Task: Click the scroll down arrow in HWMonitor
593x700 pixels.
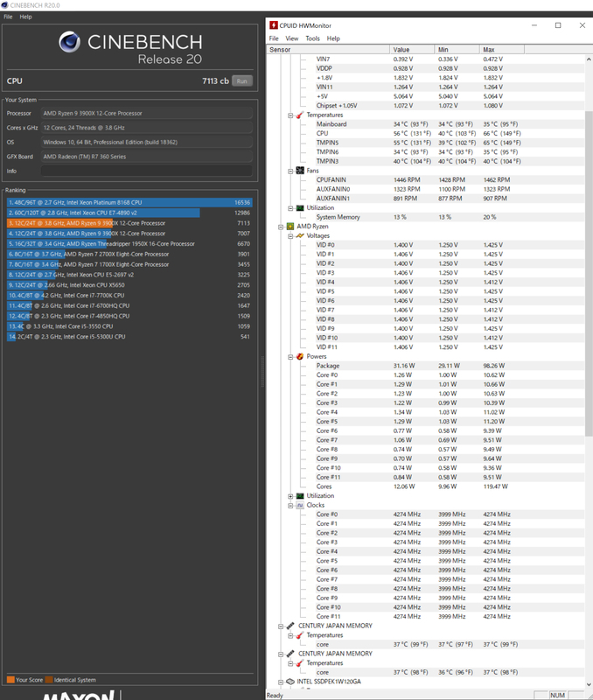Action: pyautogui.click(x=589, y=684)
